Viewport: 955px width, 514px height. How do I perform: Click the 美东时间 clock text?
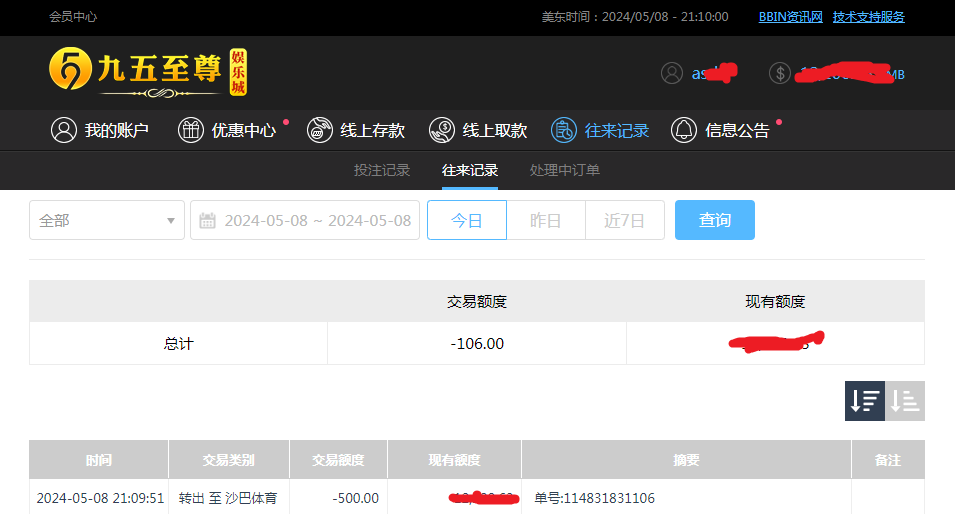(x=635, y=17)
